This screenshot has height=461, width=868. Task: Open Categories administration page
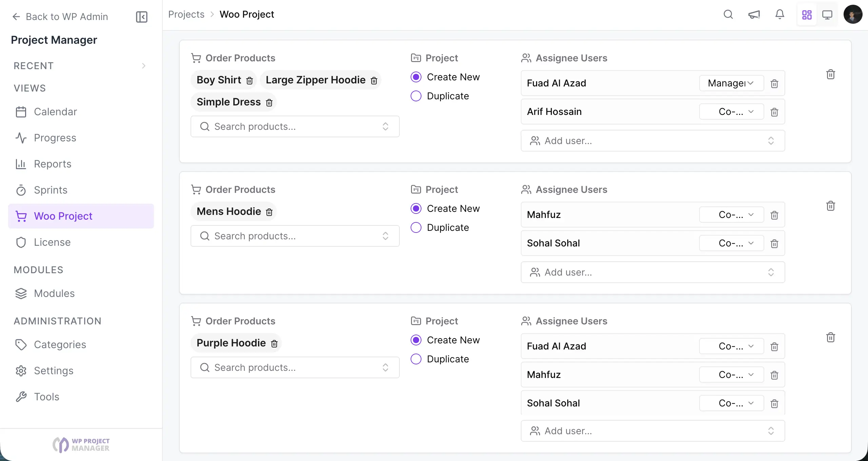tap(81, 345)
